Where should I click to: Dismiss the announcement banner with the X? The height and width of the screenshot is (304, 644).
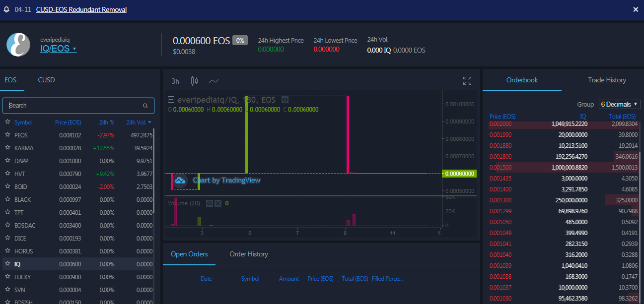pos(636,10)
